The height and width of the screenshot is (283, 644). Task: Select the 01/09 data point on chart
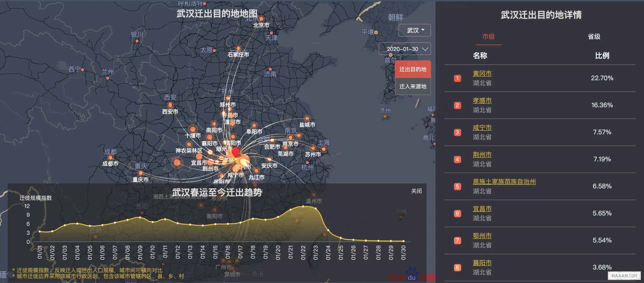pyautogui.click(x=140, y=217)
